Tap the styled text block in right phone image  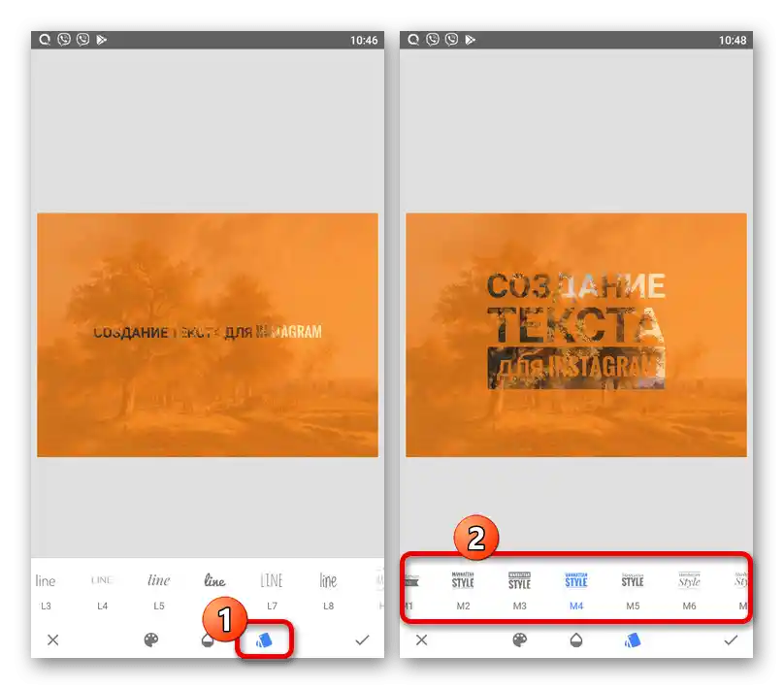[x=576, y=331]
